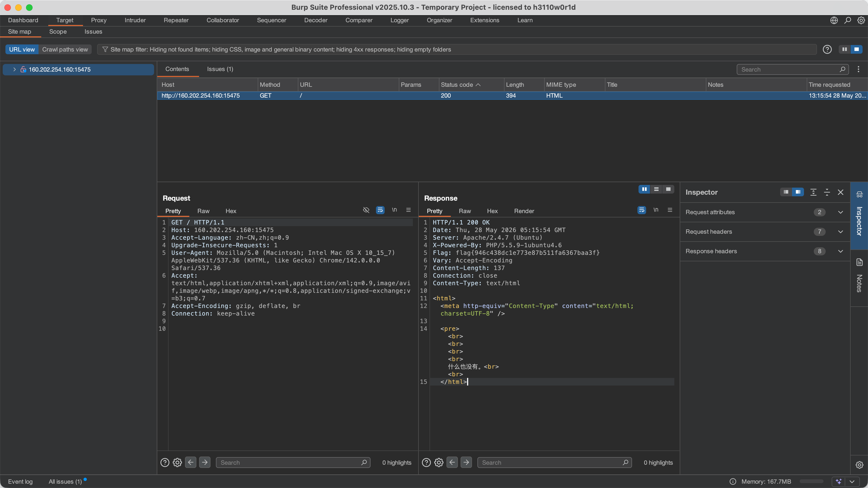Open the Event log
Image resolution: width=868 pixels, height=488 pixels.
click(20, 481)
